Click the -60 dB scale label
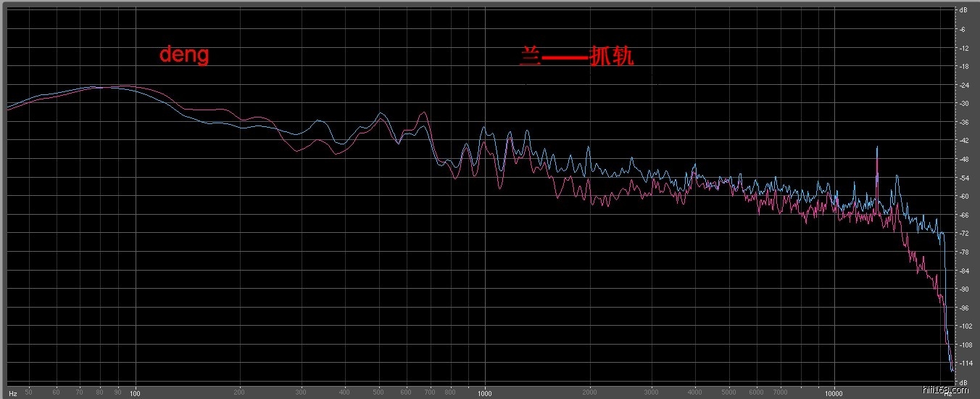 click(963, 197)
